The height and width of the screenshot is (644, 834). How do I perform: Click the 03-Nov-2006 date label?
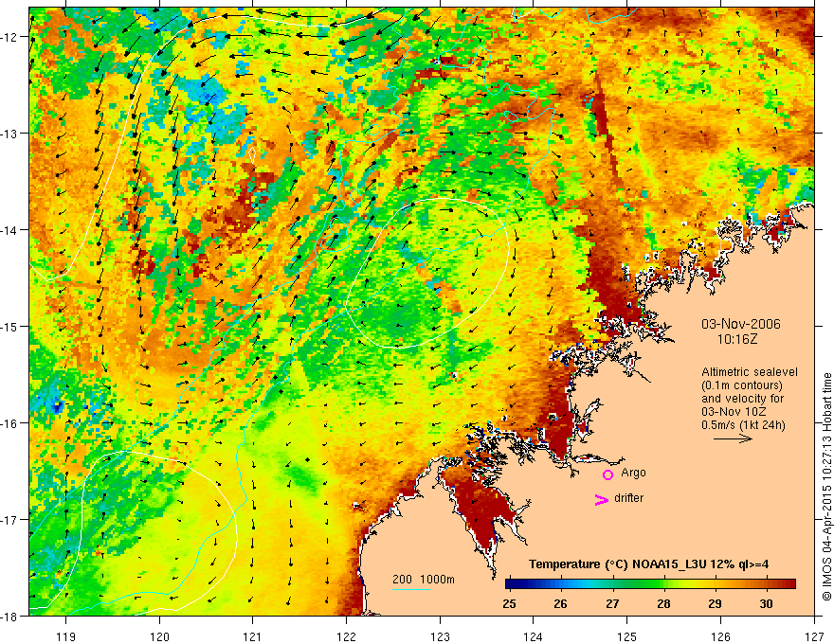coord(741,324)
